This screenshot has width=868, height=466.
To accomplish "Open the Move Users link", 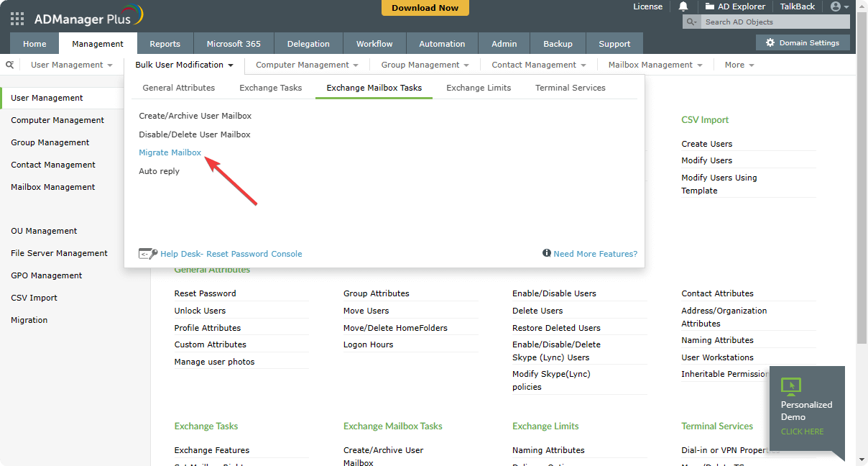I will pos(366,311).
